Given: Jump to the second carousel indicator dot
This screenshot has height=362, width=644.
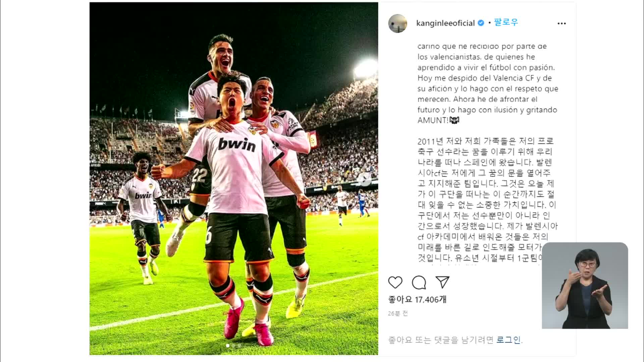Looking at the screenshot, I should tap(233, 345).
